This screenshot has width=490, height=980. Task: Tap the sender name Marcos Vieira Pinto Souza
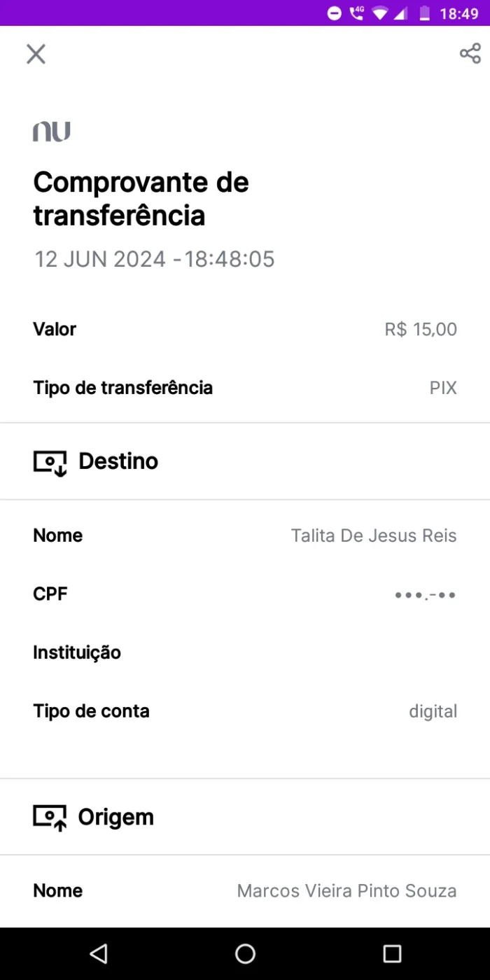(346, 890)
